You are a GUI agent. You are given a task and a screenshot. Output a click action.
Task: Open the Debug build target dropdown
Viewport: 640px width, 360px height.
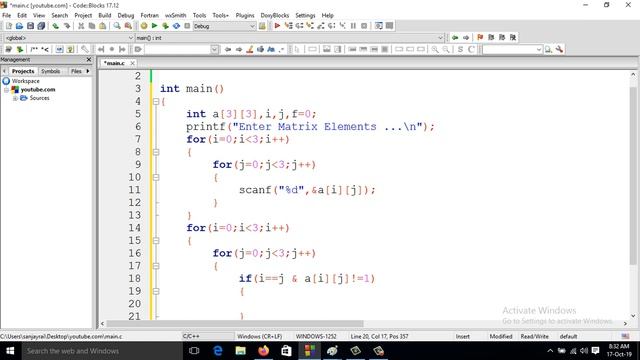pos(252,26)
